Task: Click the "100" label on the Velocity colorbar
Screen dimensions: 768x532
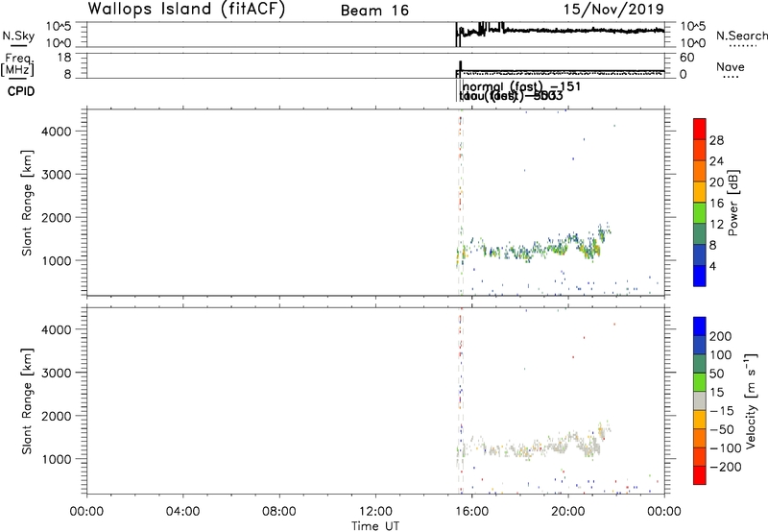Action: point(721,354)
